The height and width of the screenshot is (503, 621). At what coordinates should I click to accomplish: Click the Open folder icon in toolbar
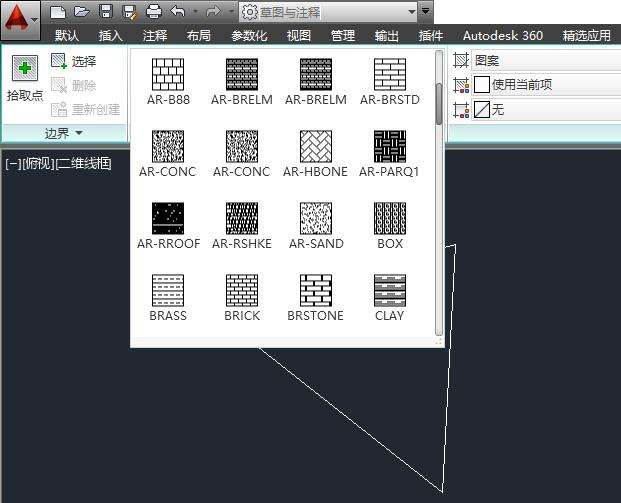[x=81, y=12]
